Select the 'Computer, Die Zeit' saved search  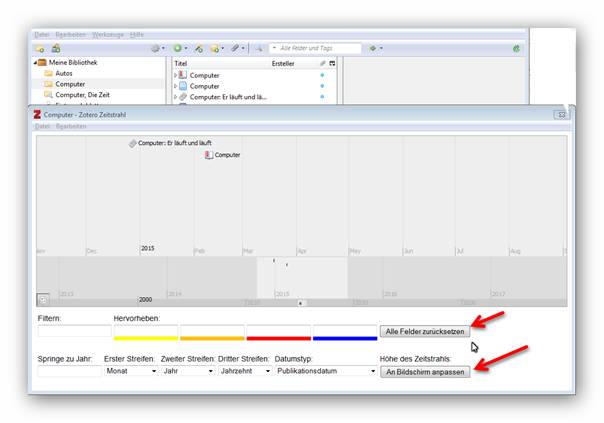click(82, 95)
